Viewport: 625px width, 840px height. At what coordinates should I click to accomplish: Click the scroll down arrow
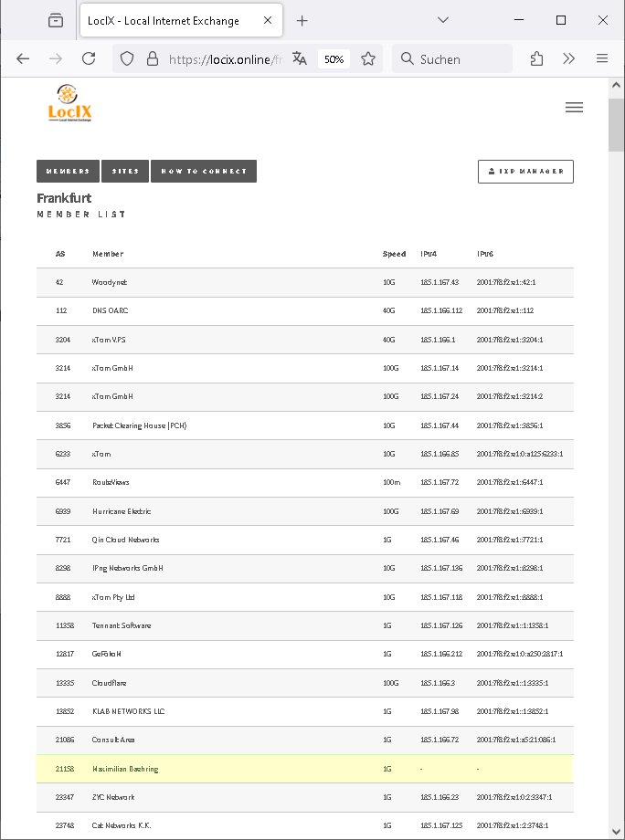(616, 832)
